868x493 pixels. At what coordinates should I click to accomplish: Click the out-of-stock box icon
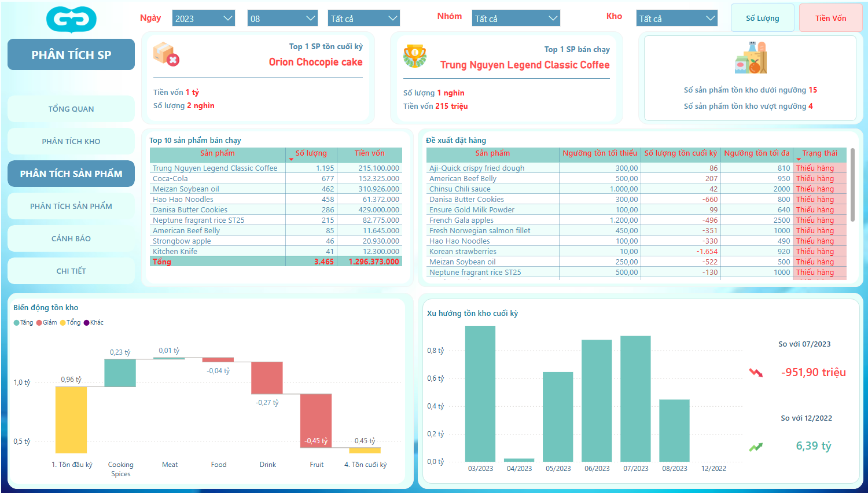click(166, 54)
